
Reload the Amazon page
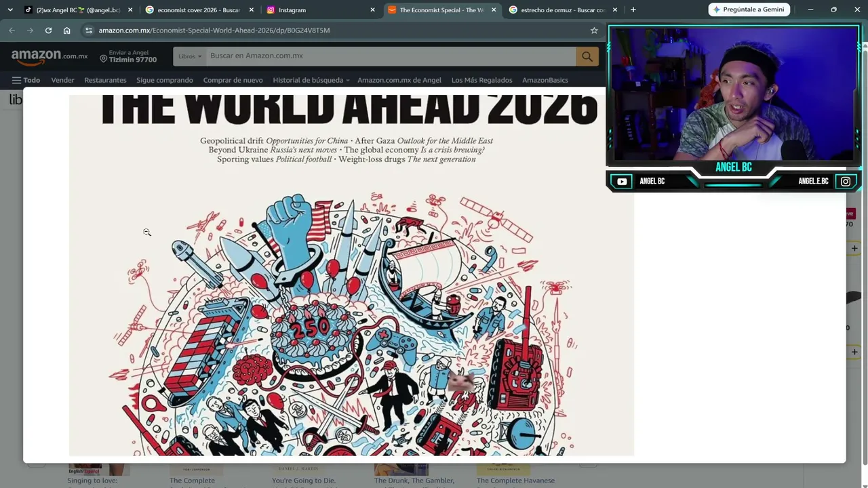(x=48, y=30)
